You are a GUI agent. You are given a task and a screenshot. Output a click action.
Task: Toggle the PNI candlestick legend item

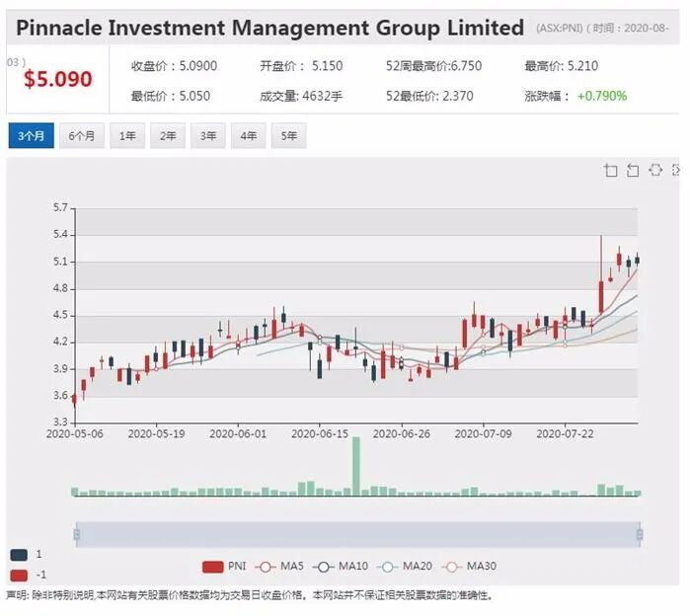pyautogui.click(x=224, y=567)
